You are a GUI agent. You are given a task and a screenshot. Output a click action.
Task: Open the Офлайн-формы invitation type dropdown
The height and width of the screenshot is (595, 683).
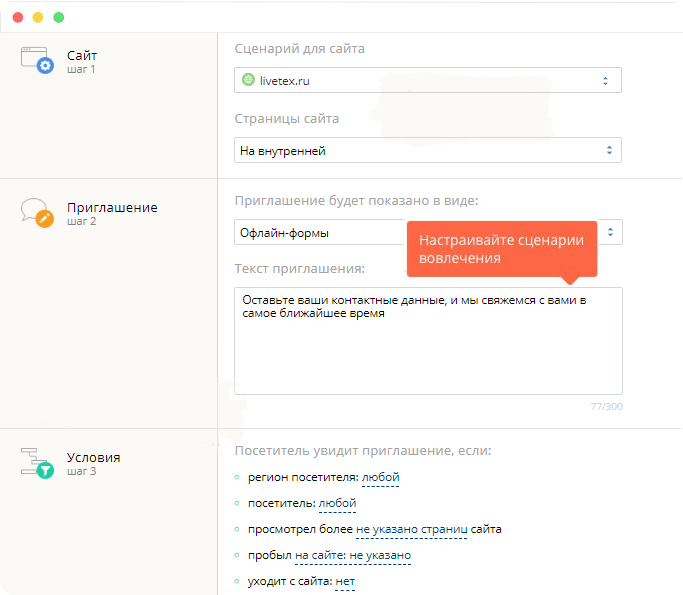click(x=321, y=232)
